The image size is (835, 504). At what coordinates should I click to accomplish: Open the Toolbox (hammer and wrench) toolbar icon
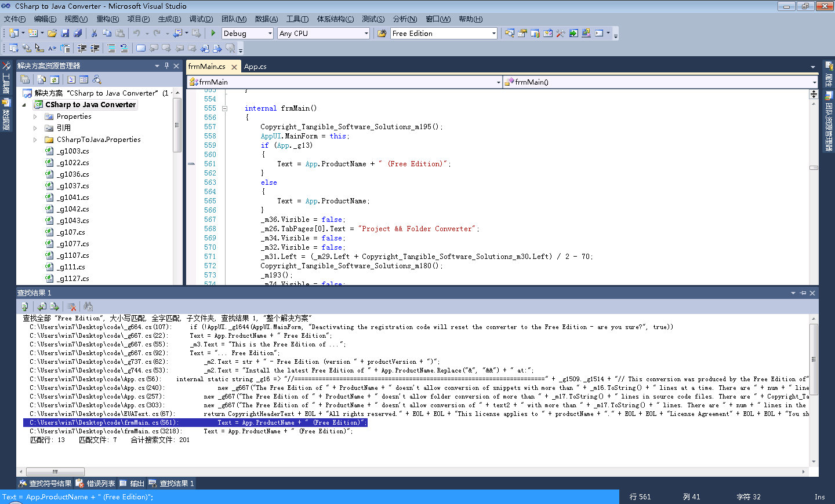click(x=561, y=34)
